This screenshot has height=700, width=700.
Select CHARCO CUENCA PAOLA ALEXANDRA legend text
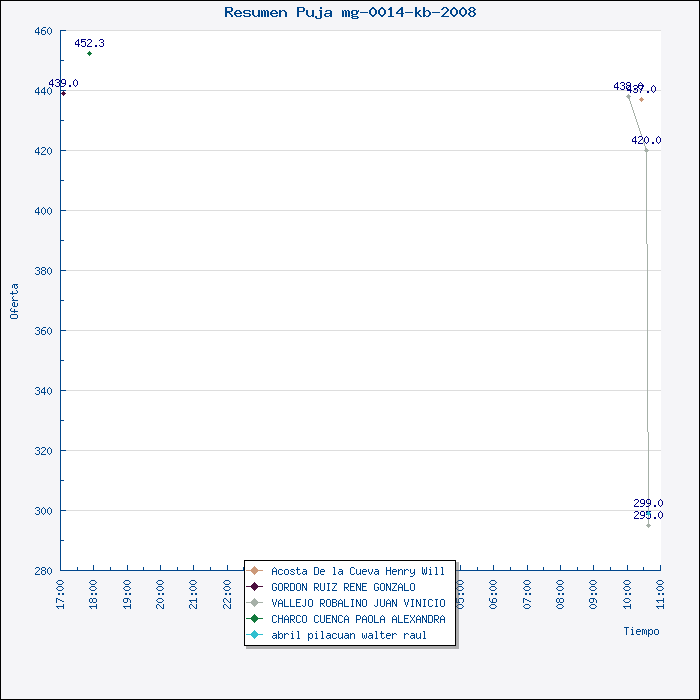pyautogui.click(x=358, y=619)
